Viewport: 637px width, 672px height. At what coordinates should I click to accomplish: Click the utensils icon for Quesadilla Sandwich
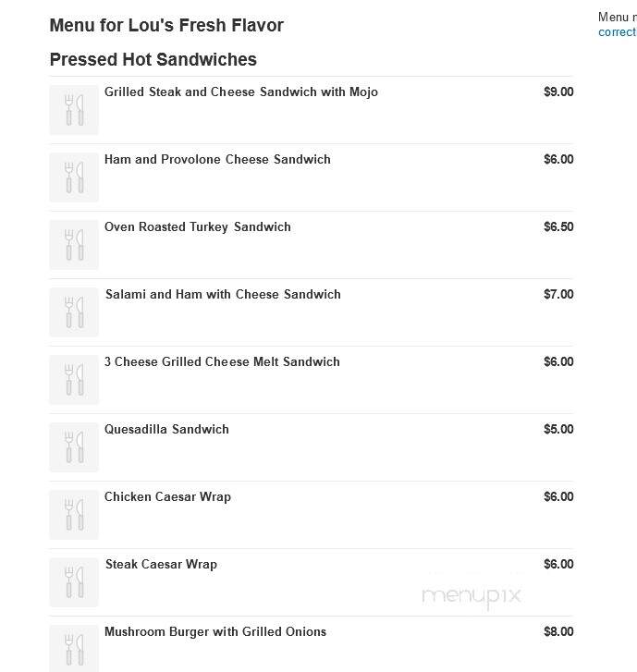pos(74,447)
